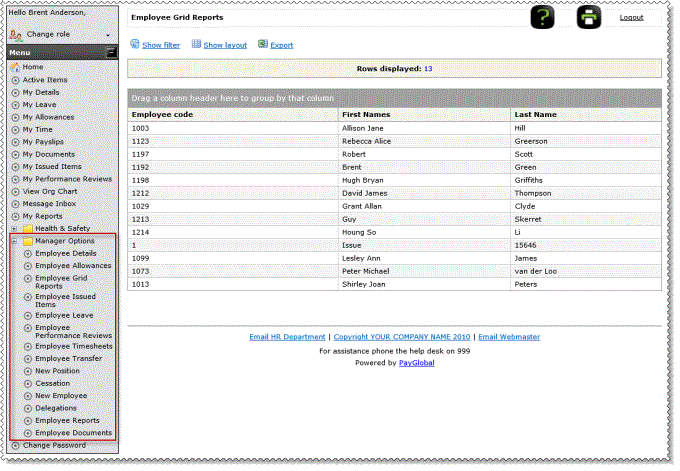Click the green printer icon

589,17
